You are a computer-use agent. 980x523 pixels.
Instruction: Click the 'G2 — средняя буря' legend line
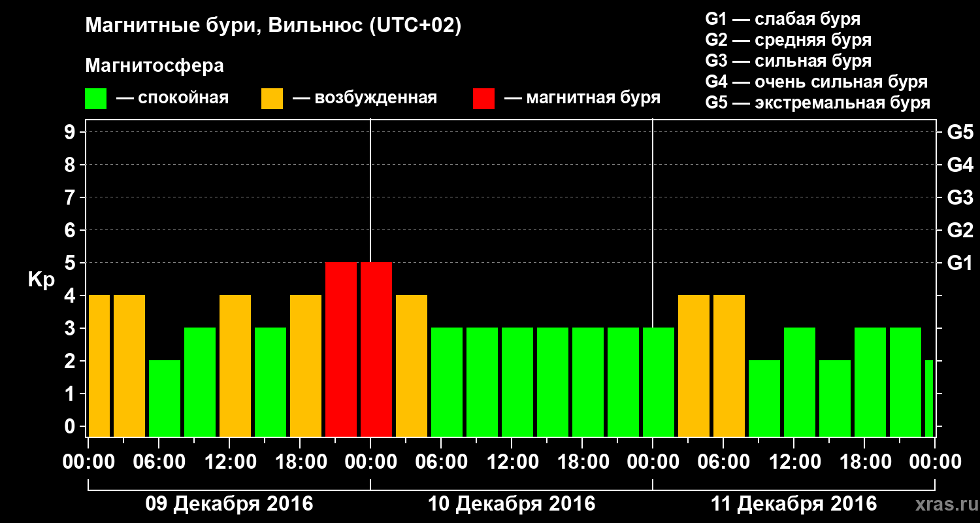tap(789, 40)
